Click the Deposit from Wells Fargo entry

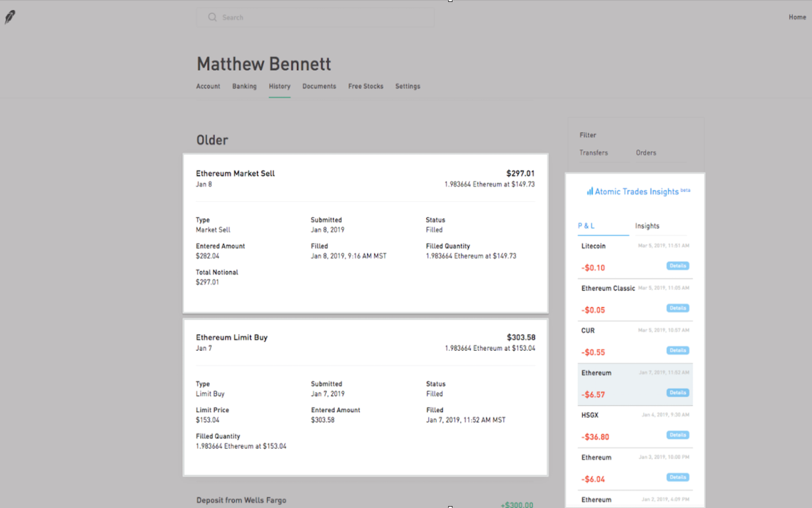click(241, 500)
